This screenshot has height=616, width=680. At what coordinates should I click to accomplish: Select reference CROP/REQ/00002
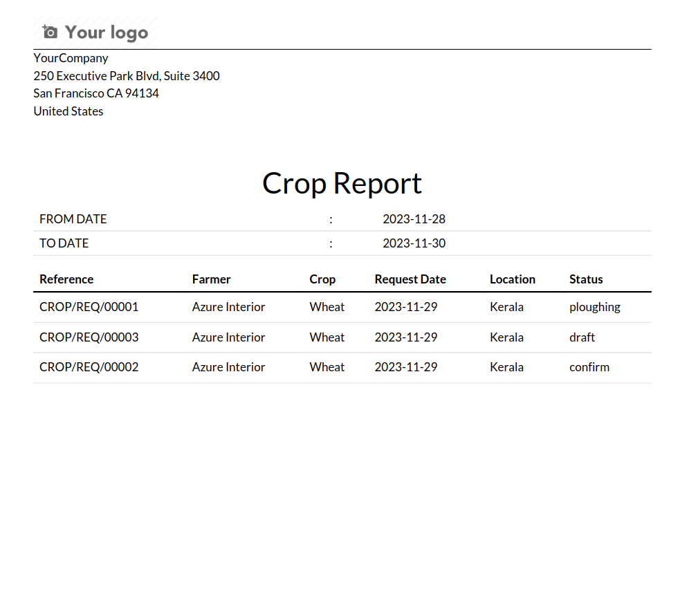click(x=89, y=367)
